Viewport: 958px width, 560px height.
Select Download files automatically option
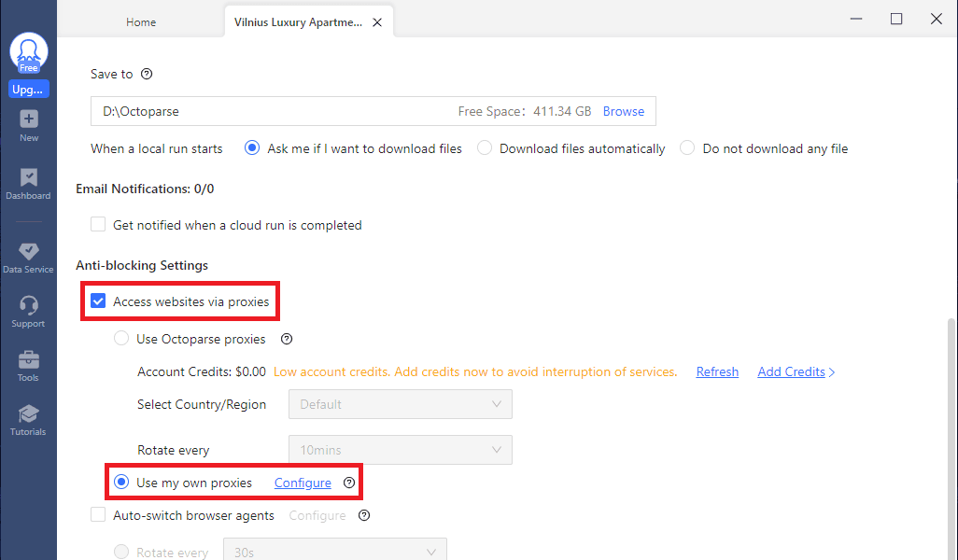click(485, 148)
